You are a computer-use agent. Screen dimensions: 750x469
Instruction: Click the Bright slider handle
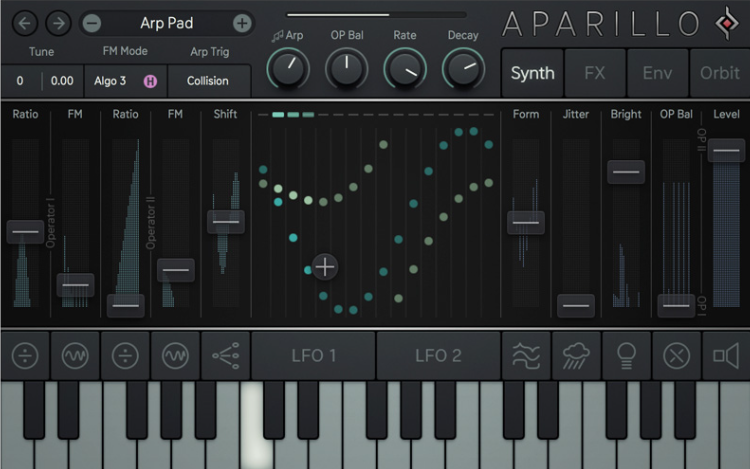(x=626, y=172)
